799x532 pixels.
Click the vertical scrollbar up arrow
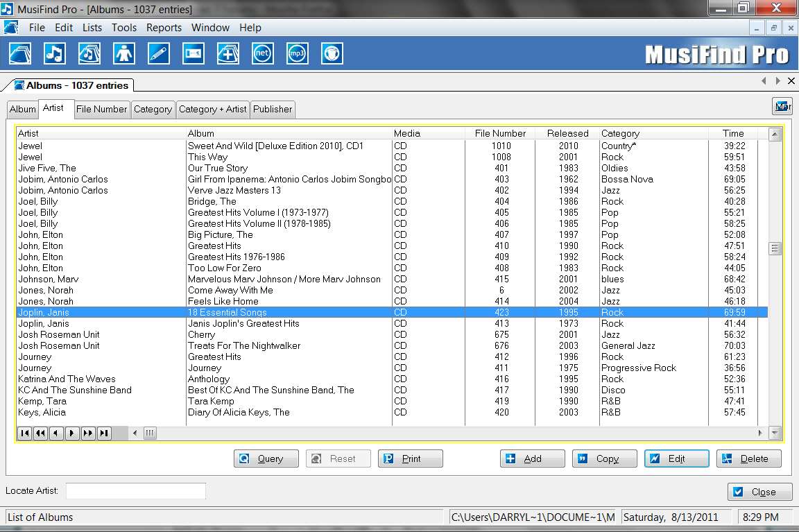775,135
